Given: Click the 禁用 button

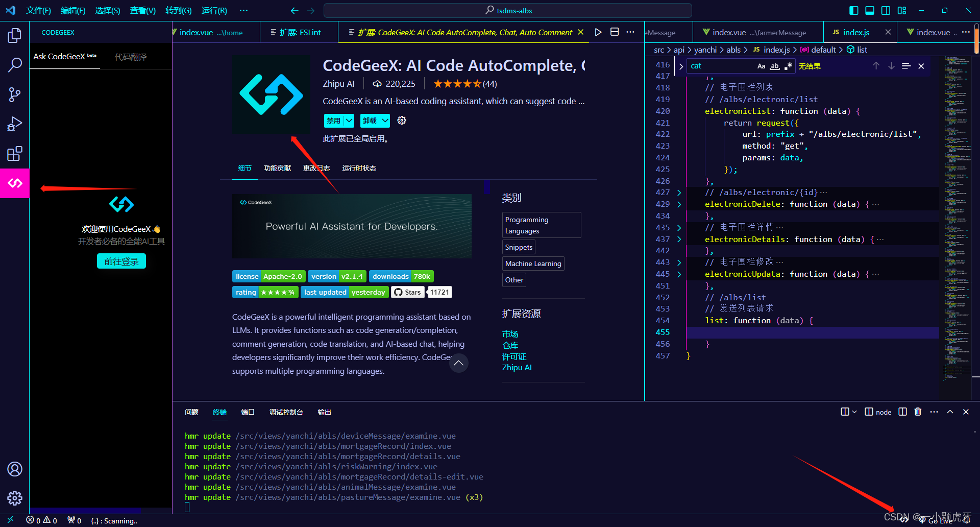Looking at the screenshot, I should pos(334,121).
